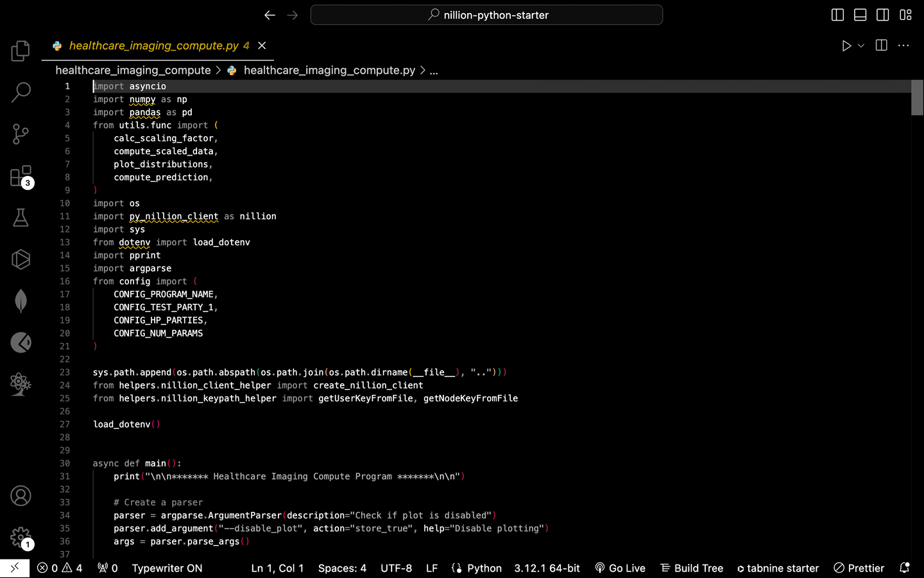Open Extensions view with badge 3

click(21, 176)
